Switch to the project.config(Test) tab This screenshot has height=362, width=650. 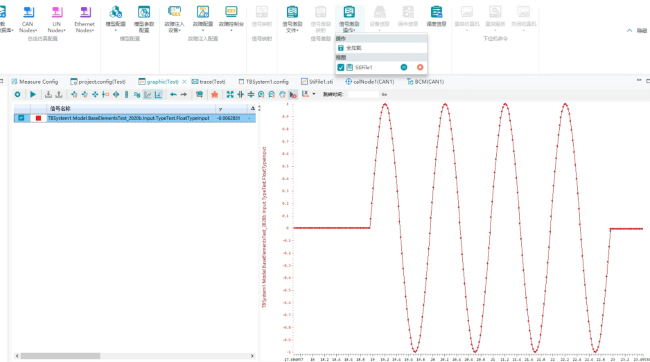coord(98,82)
